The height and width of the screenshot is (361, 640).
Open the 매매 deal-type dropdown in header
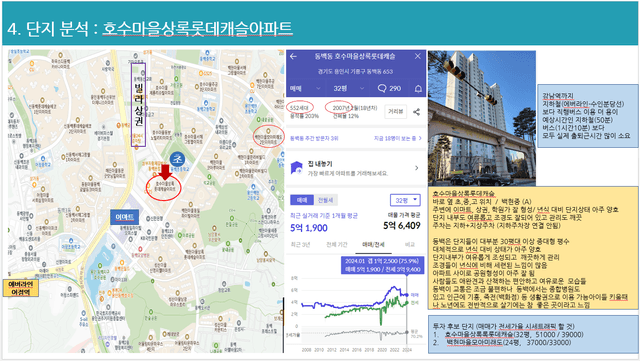click(305, 88)
